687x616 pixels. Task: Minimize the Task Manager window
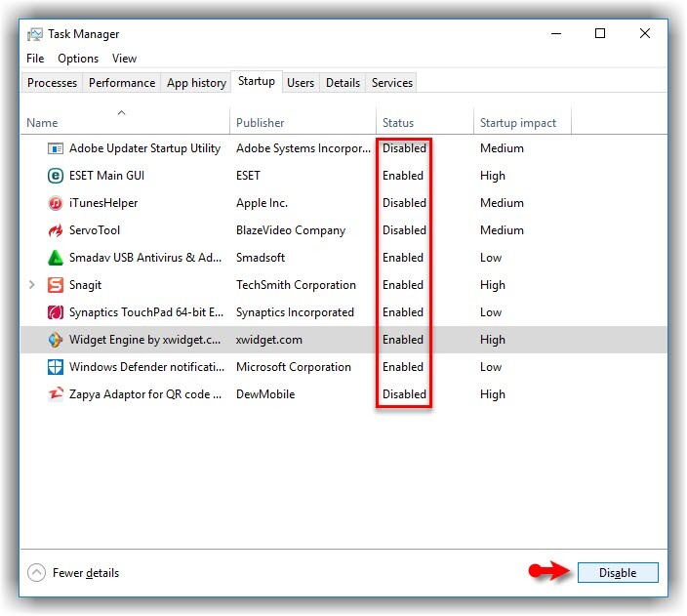tap(556, 34)
